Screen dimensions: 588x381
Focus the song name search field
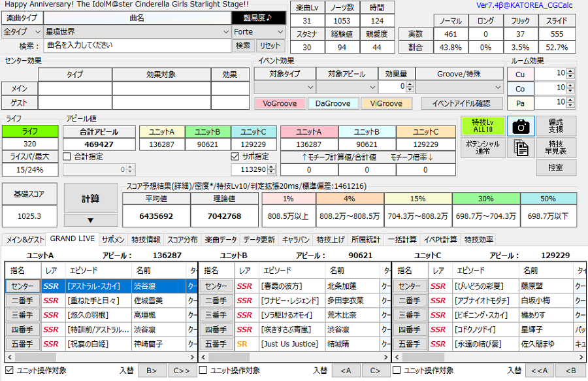(137, 45)
